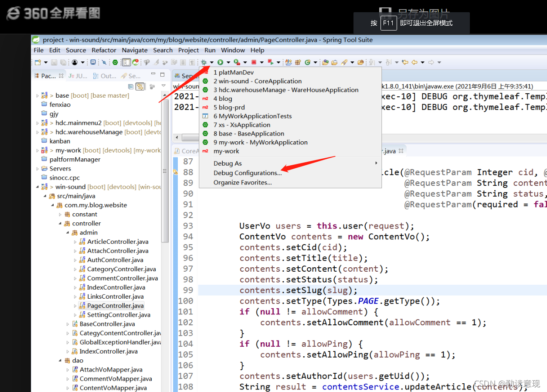
Task: Launch 6 MyWorkApplicationTests debug entry
Action: pyautogui.click(x=290, y=116)
